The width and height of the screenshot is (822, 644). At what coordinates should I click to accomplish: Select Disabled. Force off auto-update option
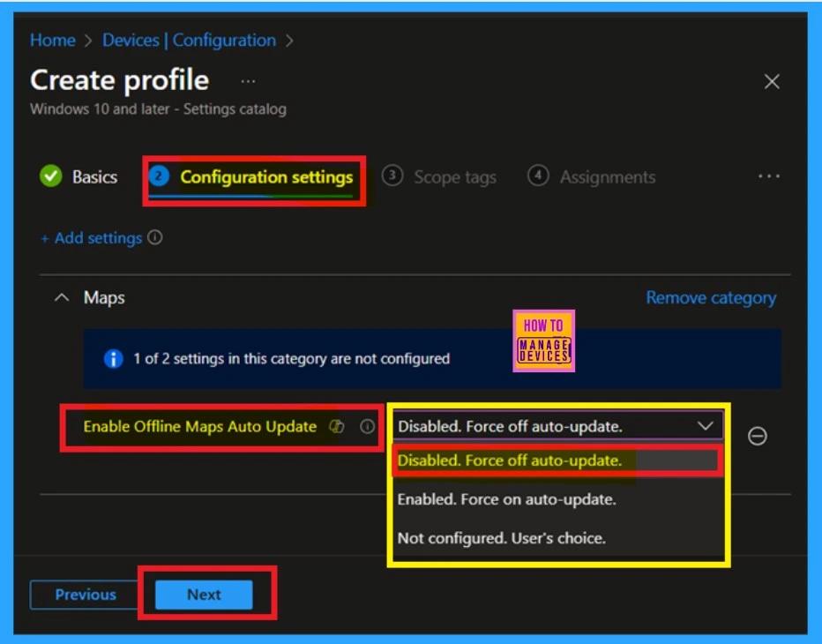[x=557, y=461]
